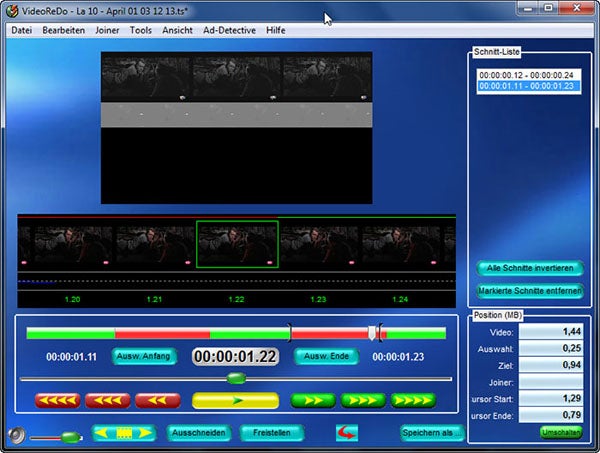The image size is (600, 453).
Task: Jump to previous scene marker arrow
Action: tap(102, 433)
